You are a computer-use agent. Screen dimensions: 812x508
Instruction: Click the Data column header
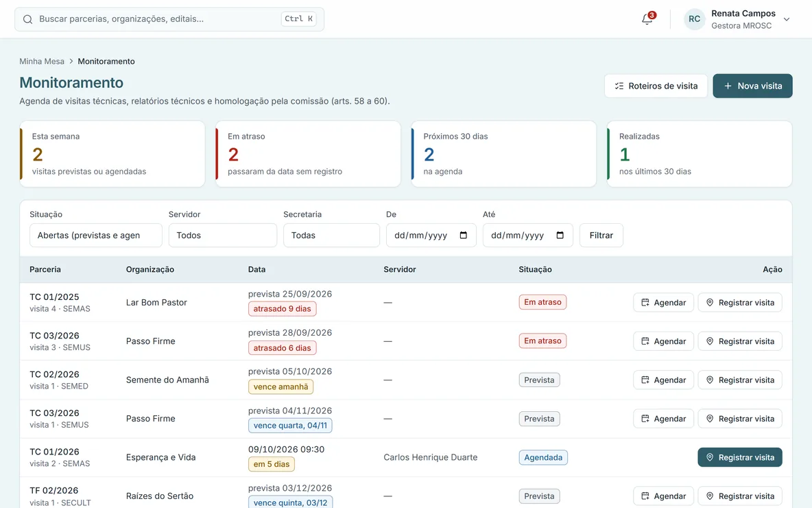click(x=257, y=270)
